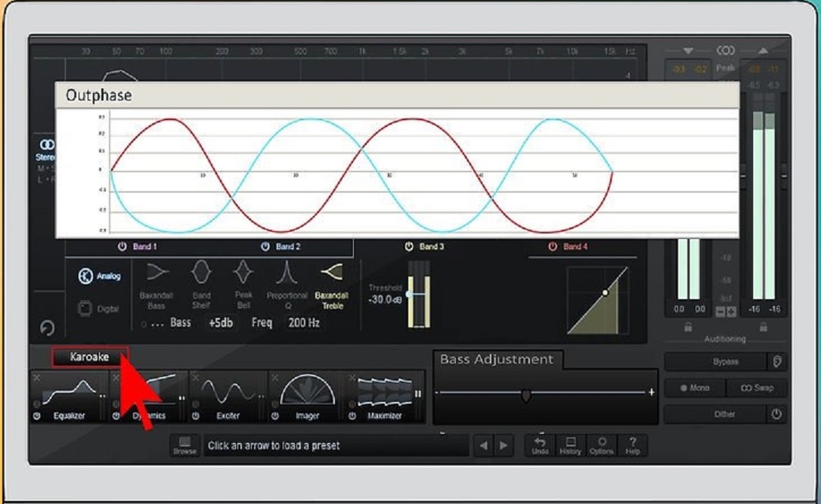Select the Baxandall Bass filter shape icon

[157, 272]
